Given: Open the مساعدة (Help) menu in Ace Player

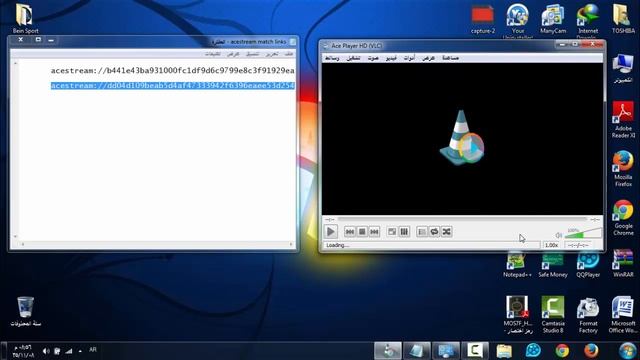Looking at the screenshot, I should [x=451, y=58].
